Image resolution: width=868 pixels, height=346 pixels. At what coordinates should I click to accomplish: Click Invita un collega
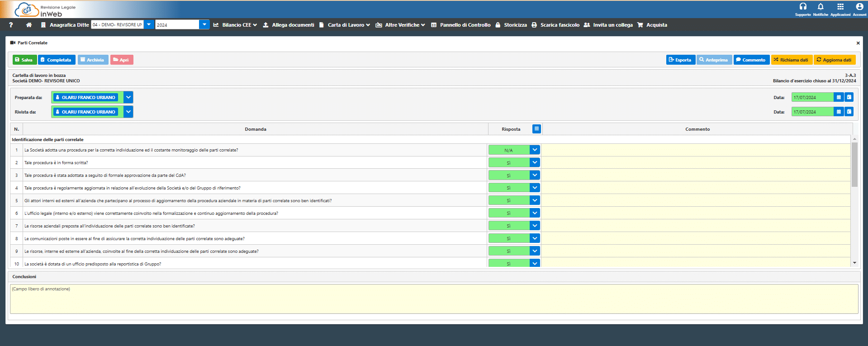tap(608, 25)
